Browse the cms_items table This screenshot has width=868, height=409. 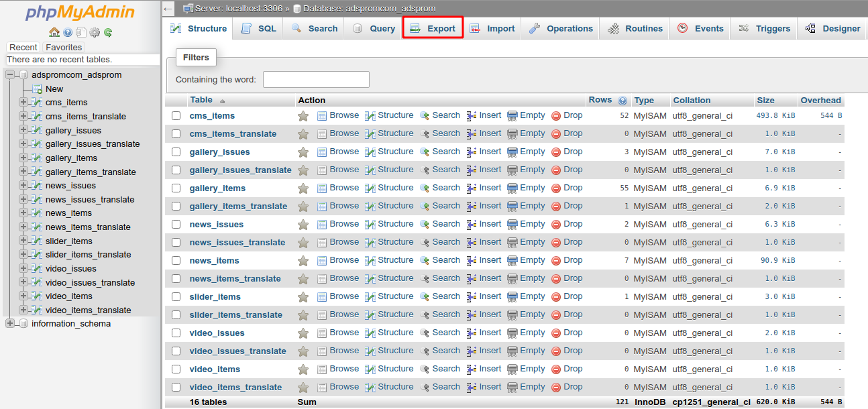tap(338, 115)
